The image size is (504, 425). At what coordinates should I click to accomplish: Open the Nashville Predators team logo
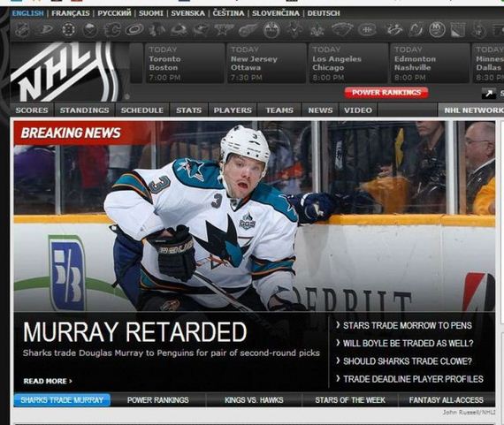click(x=394, y=30)
